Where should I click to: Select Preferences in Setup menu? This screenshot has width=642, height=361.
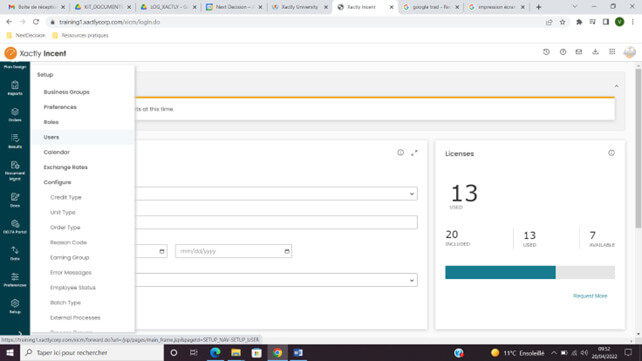60,107
